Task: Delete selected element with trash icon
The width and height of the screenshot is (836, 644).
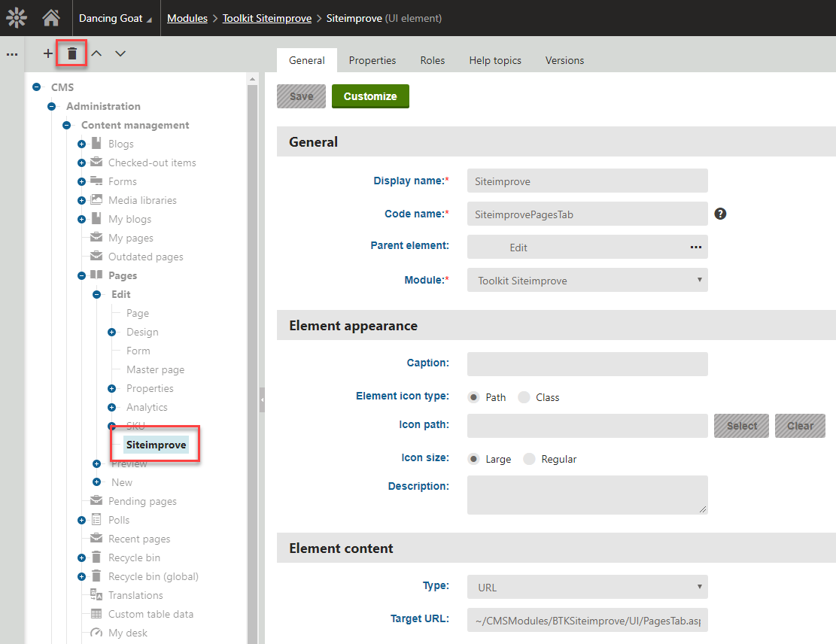Action: pos(72,53)
